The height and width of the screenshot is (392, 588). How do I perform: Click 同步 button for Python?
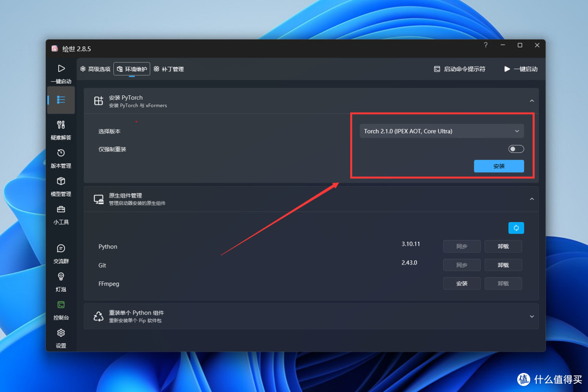[462, 247]
